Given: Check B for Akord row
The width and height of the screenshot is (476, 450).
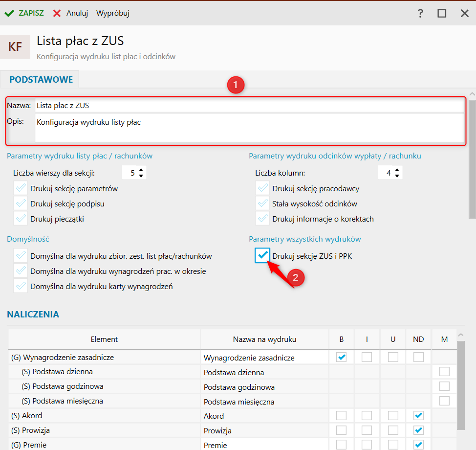Looking at the screenshot, I should (x=342, y=415).
